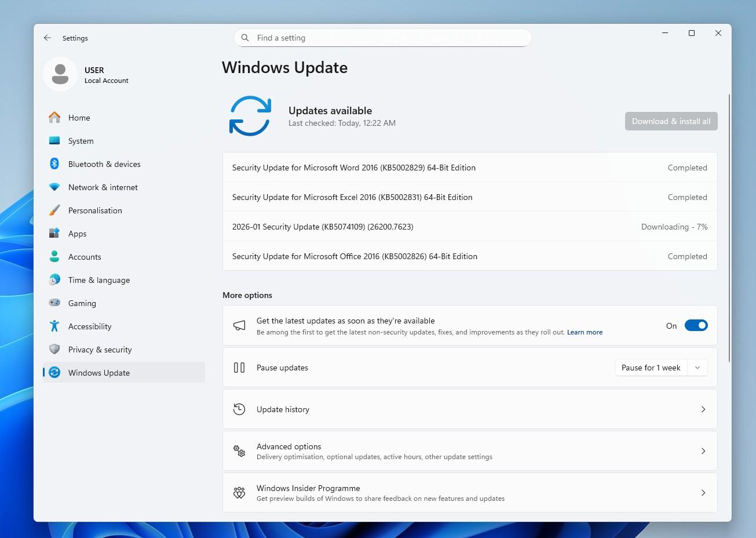Image resolution: width=756 pixels, height=538 pixels.
Task: Select Time & language menu item
Action: pyautogui.click(x=99, y=280)
